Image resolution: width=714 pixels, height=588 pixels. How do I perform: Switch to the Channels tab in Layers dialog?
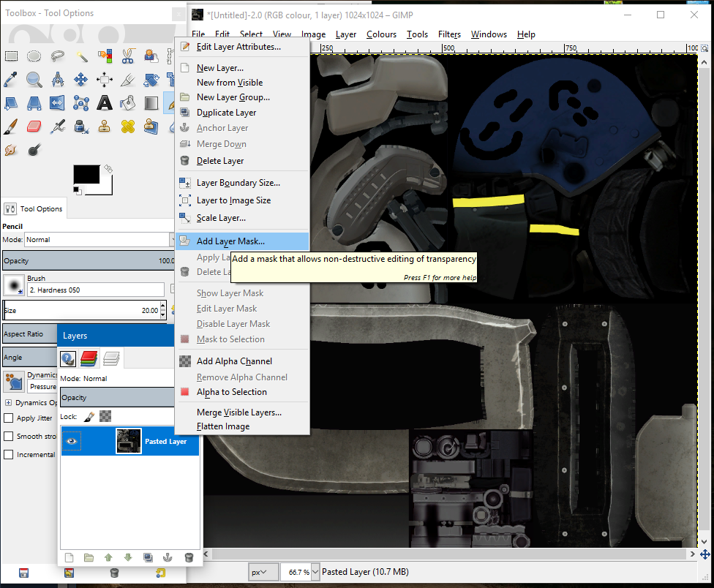[89, 358]
